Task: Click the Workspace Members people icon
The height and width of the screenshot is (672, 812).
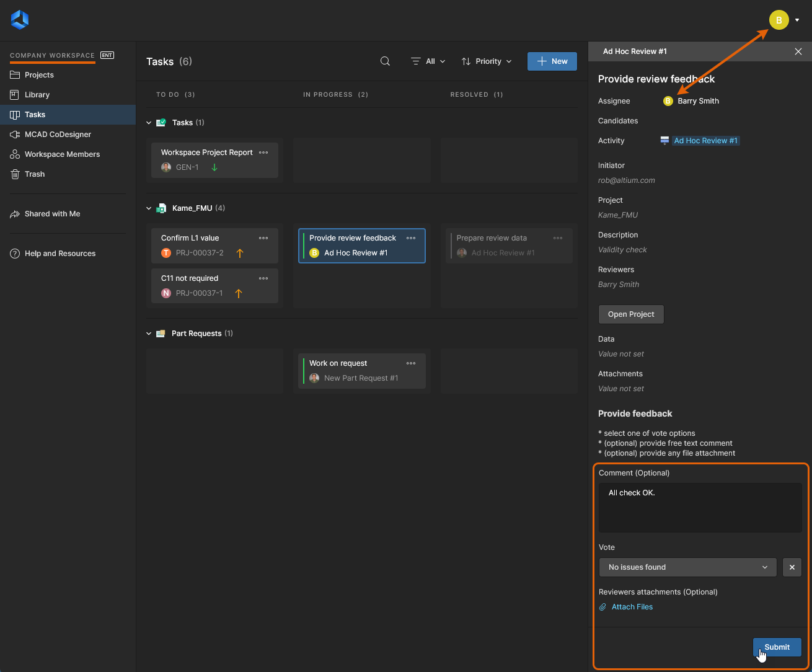Action: (x=15, y=154)
